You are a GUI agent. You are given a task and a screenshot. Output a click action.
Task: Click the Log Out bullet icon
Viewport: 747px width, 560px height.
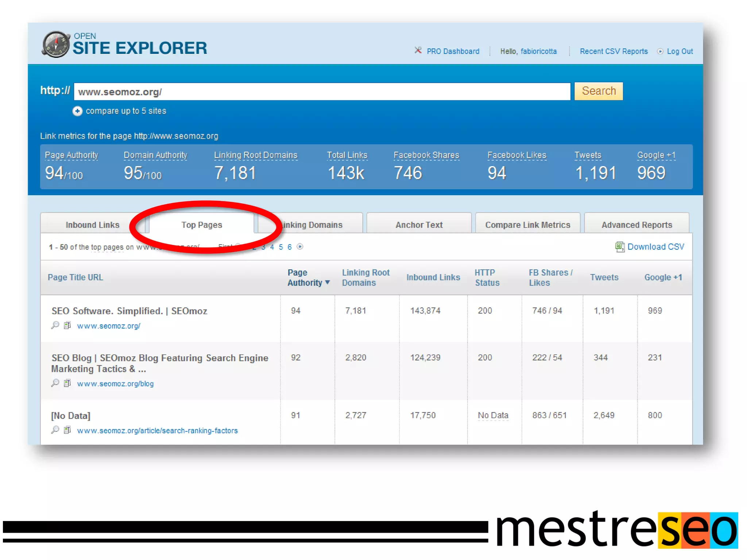point(660,51)
